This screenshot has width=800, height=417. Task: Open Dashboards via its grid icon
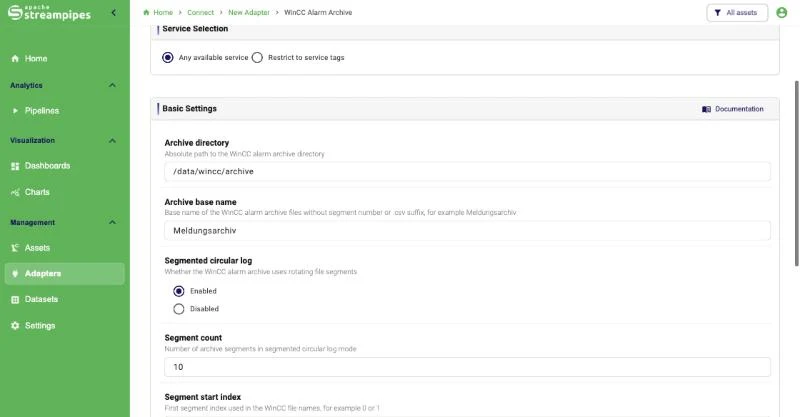(15, 166)
